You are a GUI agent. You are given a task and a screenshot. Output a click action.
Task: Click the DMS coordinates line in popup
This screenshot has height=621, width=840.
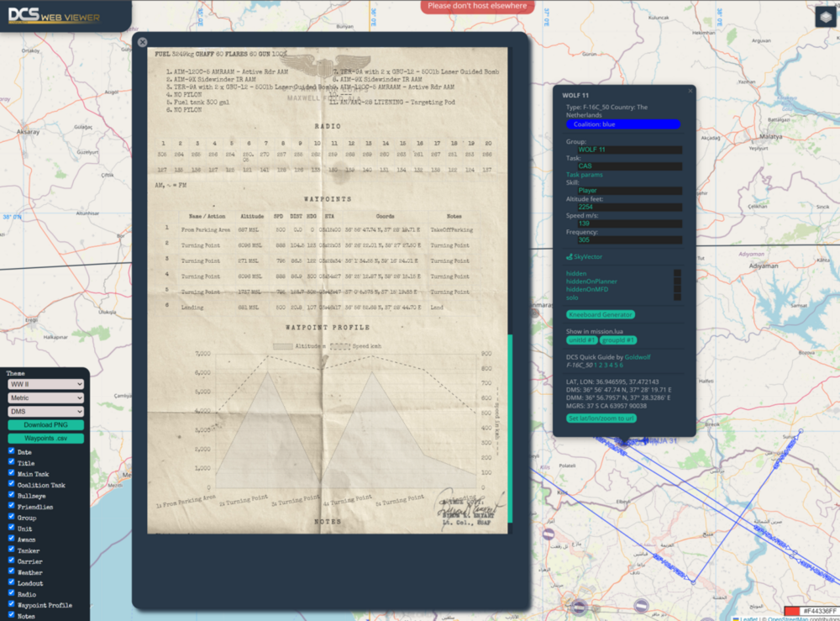point(619,390)
